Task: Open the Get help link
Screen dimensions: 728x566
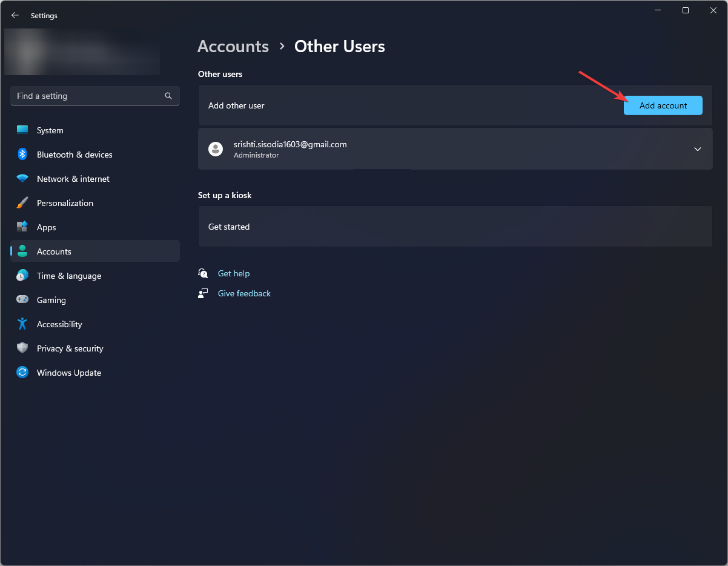Action: [x=233, y=273]
